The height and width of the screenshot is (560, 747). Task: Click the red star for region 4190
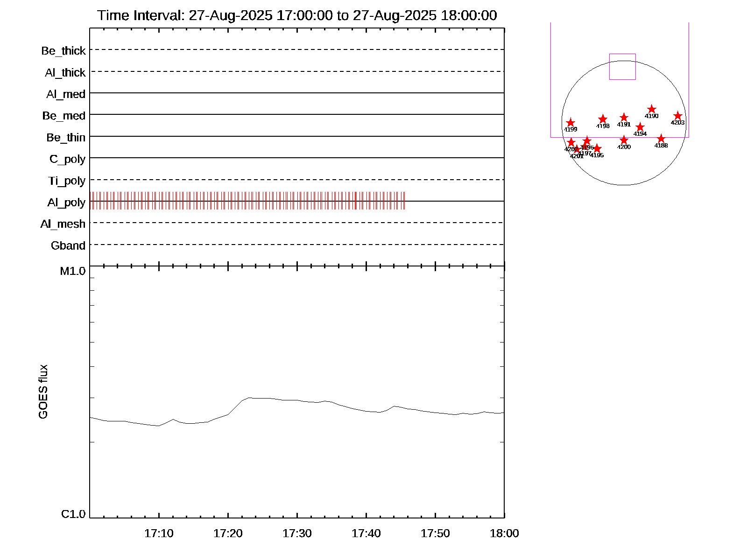pos(652,110)
